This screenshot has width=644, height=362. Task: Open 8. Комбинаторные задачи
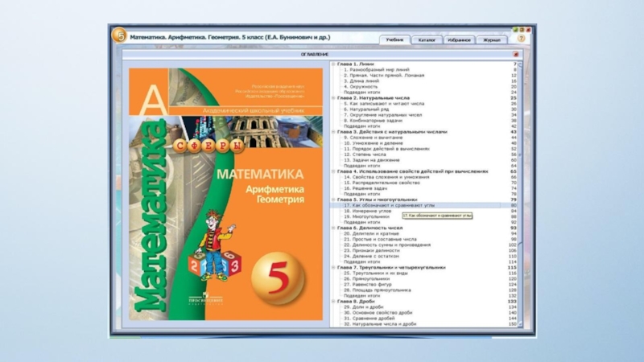click(x=373, y=121)
